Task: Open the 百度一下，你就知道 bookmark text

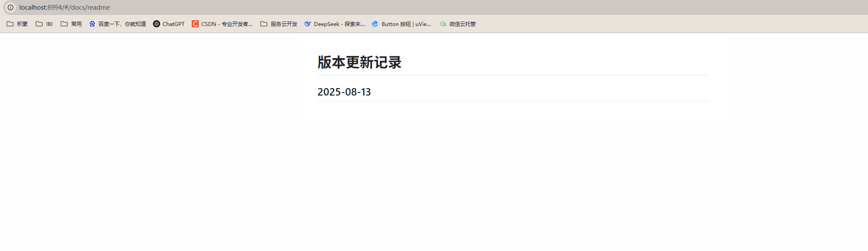Action: [x=122, y=24]
